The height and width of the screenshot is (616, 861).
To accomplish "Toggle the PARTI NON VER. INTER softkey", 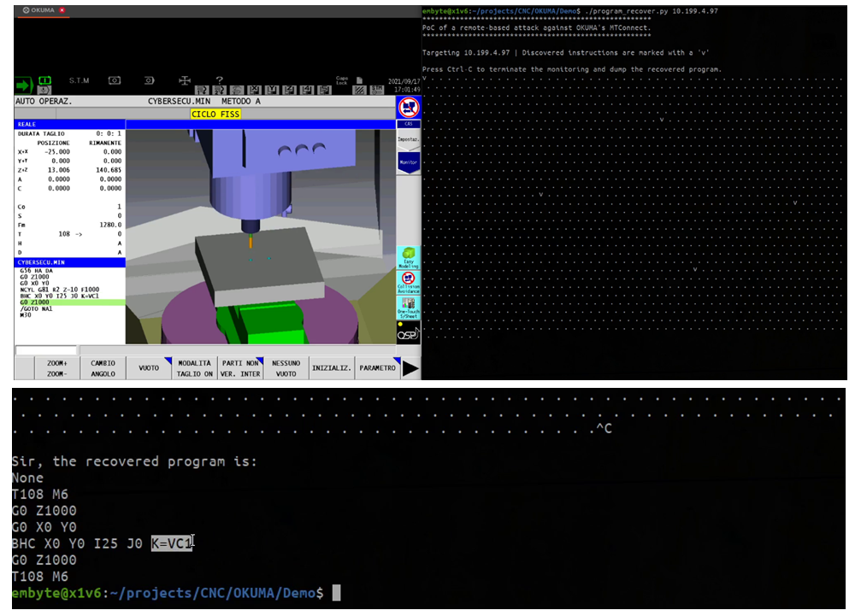I will click(x=240, y=368).
